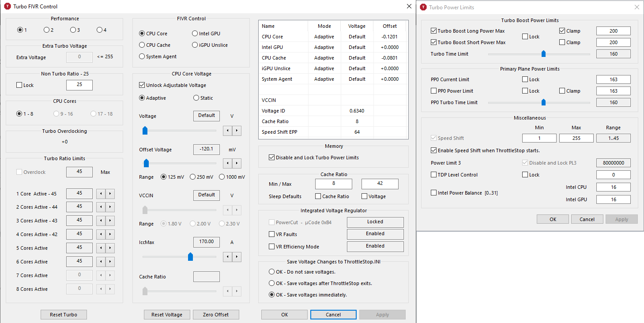Screen dimensions: 644x323
Task: Enable Intel Power Balance checkbox
Action: (x=433, y=193)
